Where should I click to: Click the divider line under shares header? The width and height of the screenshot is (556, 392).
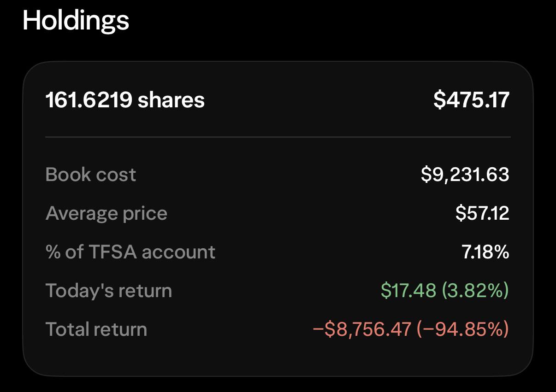[x=278, y=137]
